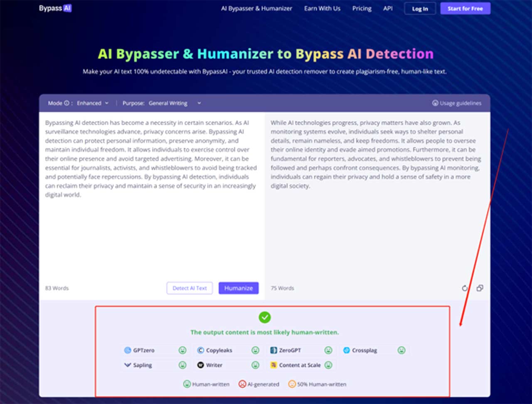The height and width of the screenshot is (404, 532).
Task: Click the Crossplag detector icon
Action: click(x=346, y=350)
